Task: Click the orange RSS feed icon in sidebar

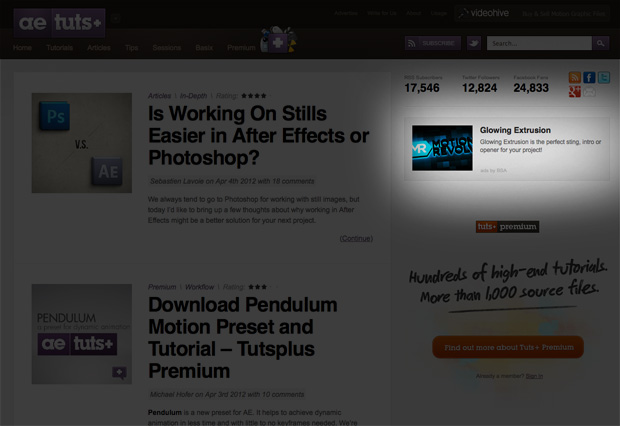Action: click(x=575, y=77)
